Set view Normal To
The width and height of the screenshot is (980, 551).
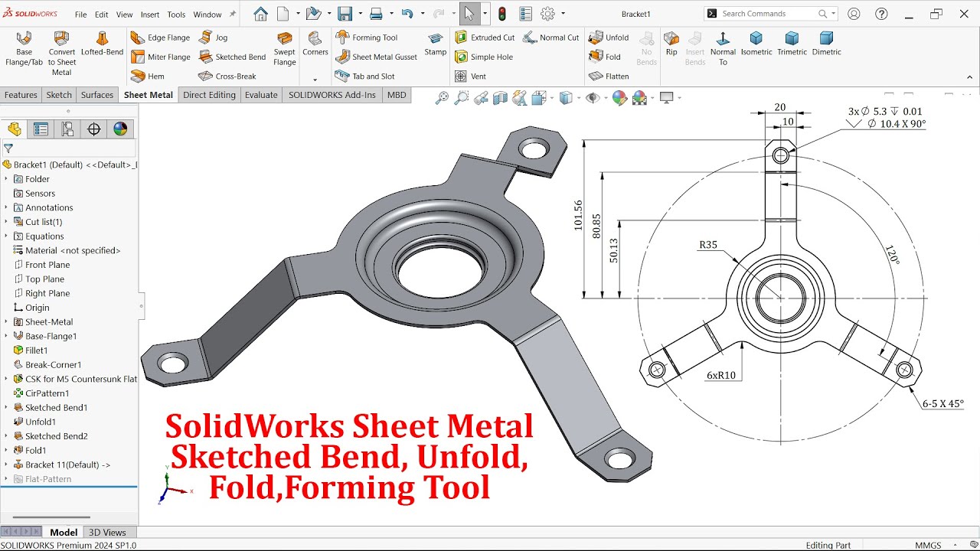pos(723,48)
